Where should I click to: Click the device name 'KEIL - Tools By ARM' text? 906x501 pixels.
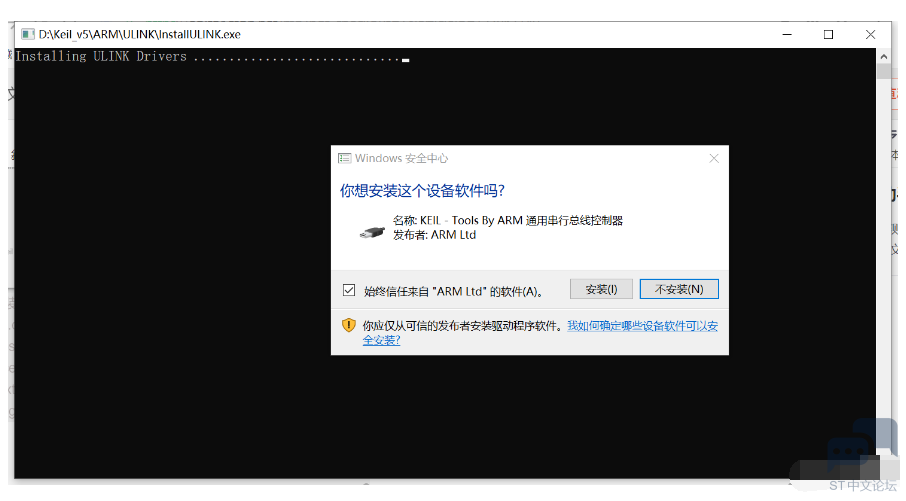click(x=508, y=220)
